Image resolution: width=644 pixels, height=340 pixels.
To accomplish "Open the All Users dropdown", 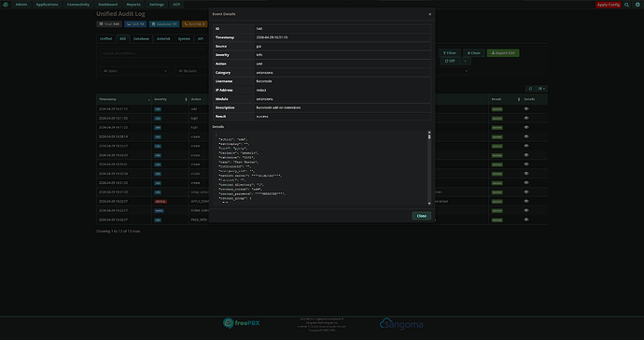I will click(133, 71).
